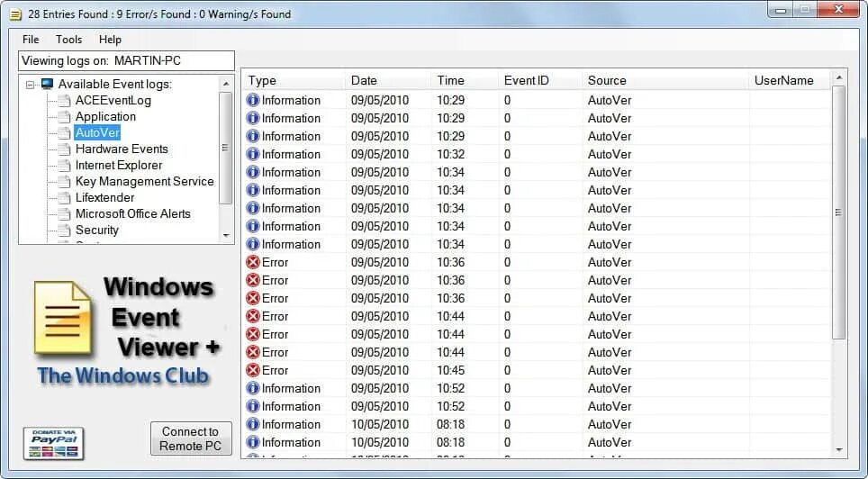Click the app icon in the title bar
This screenshot has height=479, width=868.
[15, 14]
